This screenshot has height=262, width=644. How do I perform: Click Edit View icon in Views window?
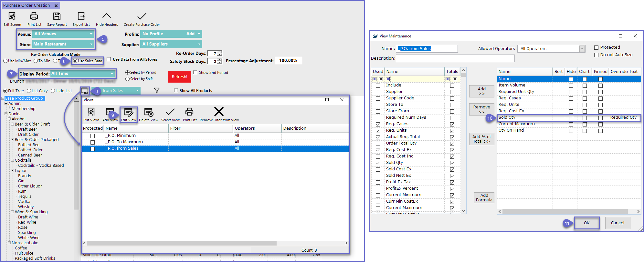(x=128, y=112)
